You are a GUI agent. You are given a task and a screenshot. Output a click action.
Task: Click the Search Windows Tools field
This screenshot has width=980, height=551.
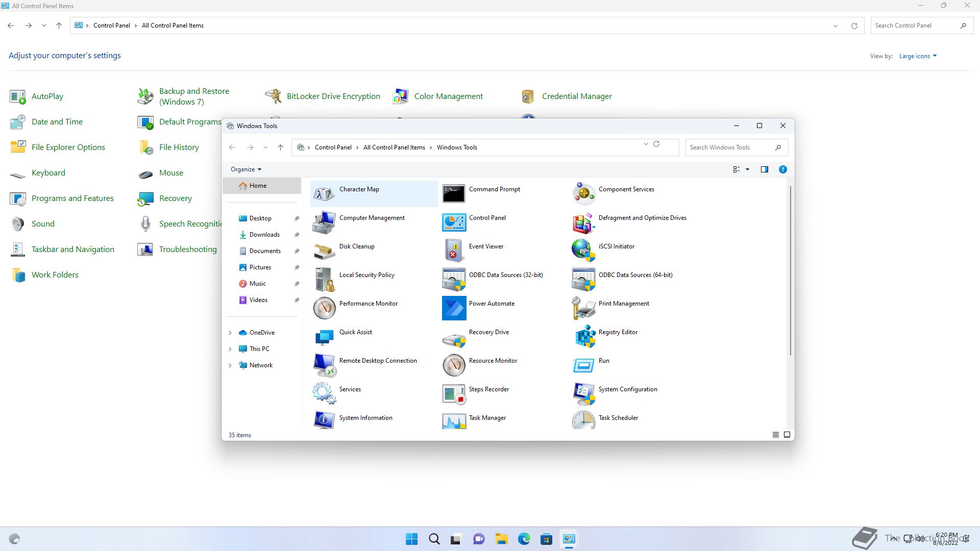tap(737, 147)
